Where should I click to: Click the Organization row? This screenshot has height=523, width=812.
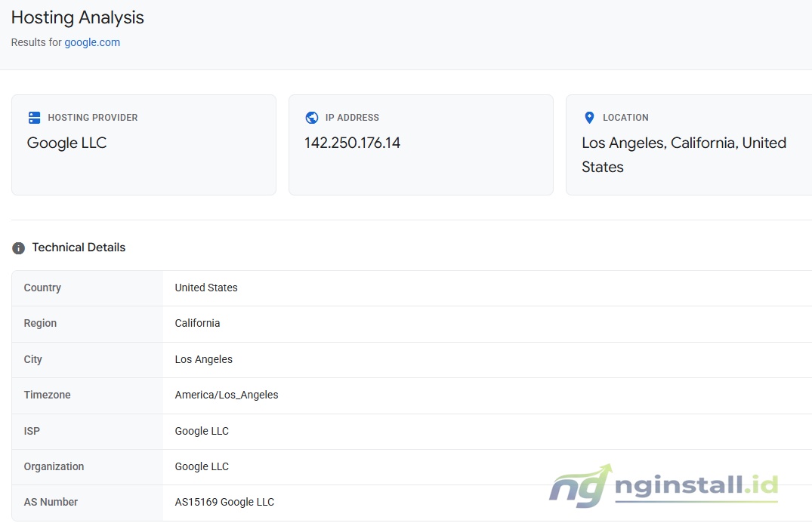202,466
